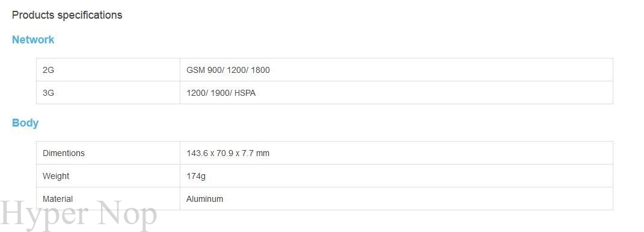Click the 3G row label

pyautogui.click(x=48, y=93)
